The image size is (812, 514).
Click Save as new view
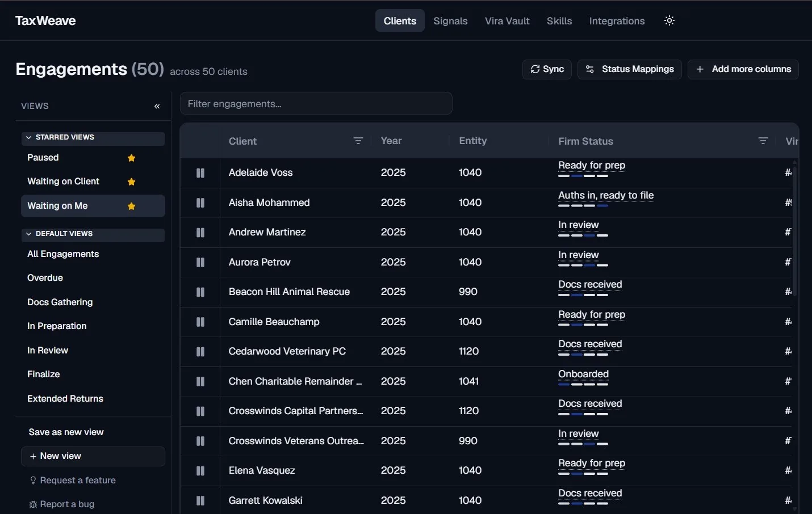click(x=66, y=432)
